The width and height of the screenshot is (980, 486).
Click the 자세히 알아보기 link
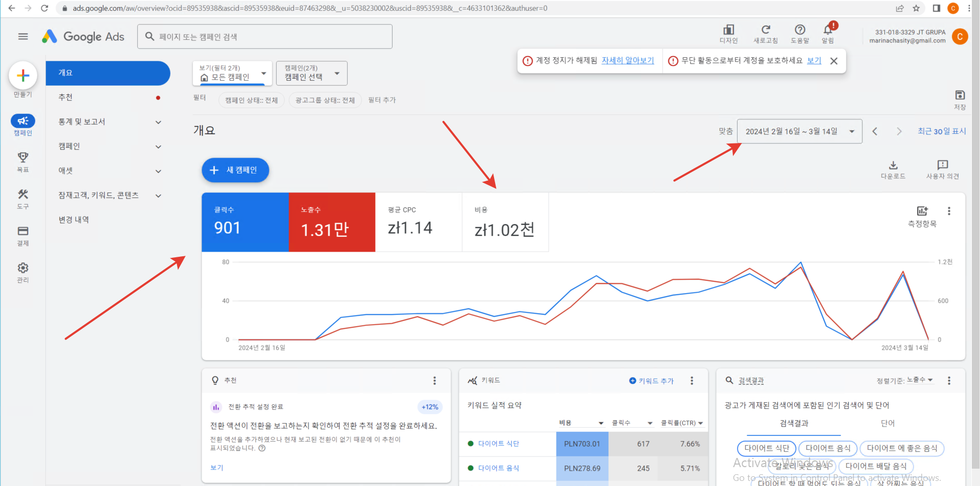628,60
